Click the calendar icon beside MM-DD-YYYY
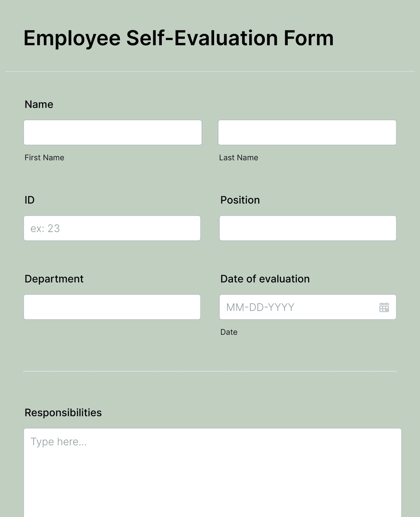The height and width of the screenshot is (517, 420). (384, 307)
